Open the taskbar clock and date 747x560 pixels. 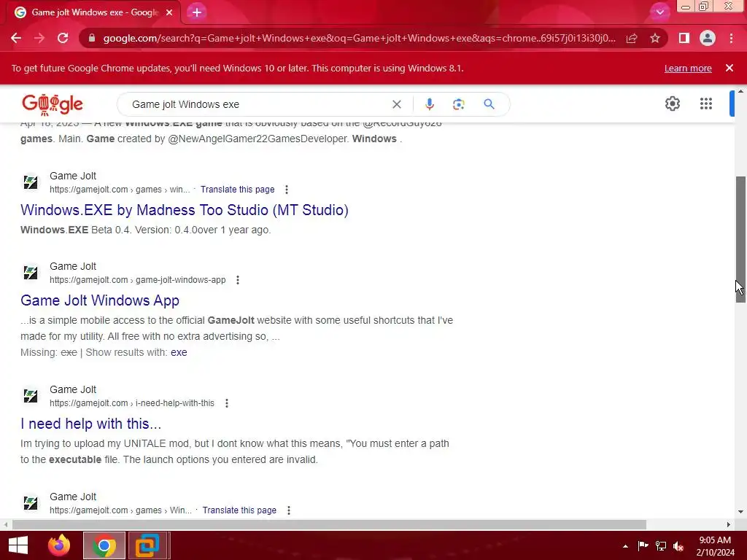click(715, 546)
